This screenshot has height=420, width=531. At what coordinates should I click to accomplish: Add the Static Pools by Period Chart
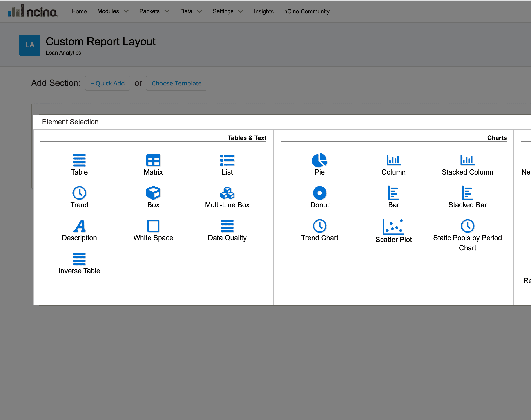[x=467, y=226]
